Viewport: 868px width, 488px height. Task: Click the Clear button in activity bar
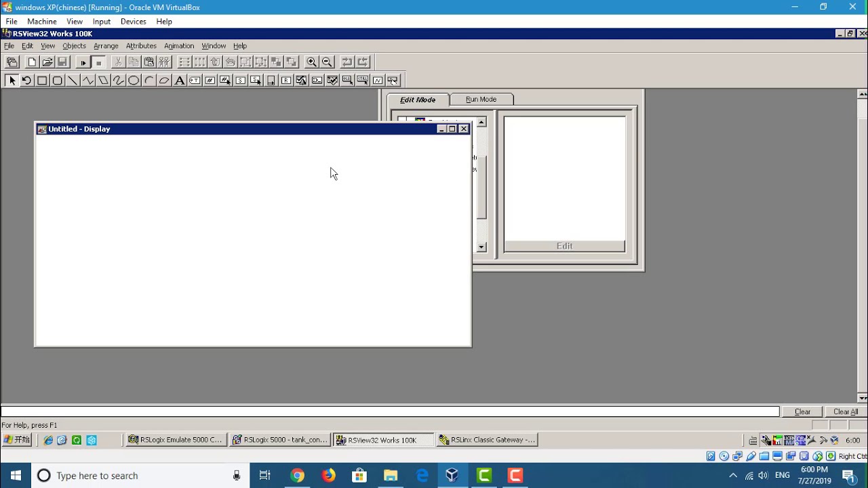(802, 411)
